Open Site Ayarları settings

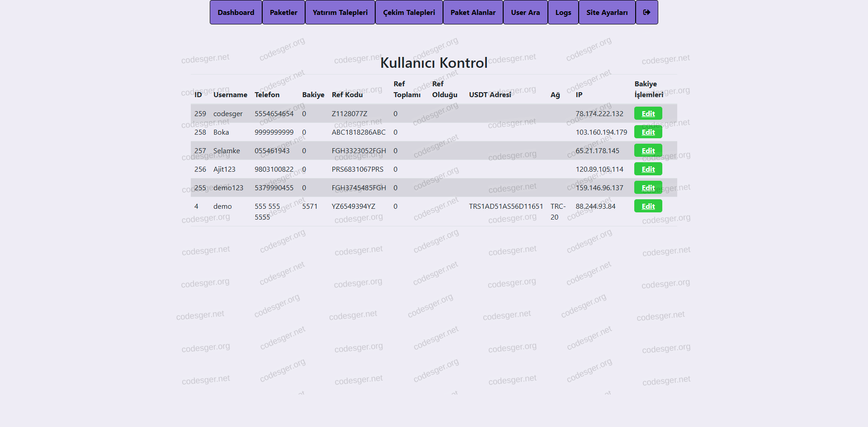coord(607,12)
